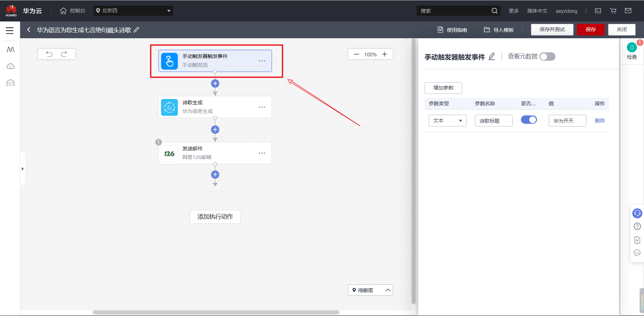Click the 增加参数 button
This screenshot has width=644, height=316.
[x=443, y=88]
